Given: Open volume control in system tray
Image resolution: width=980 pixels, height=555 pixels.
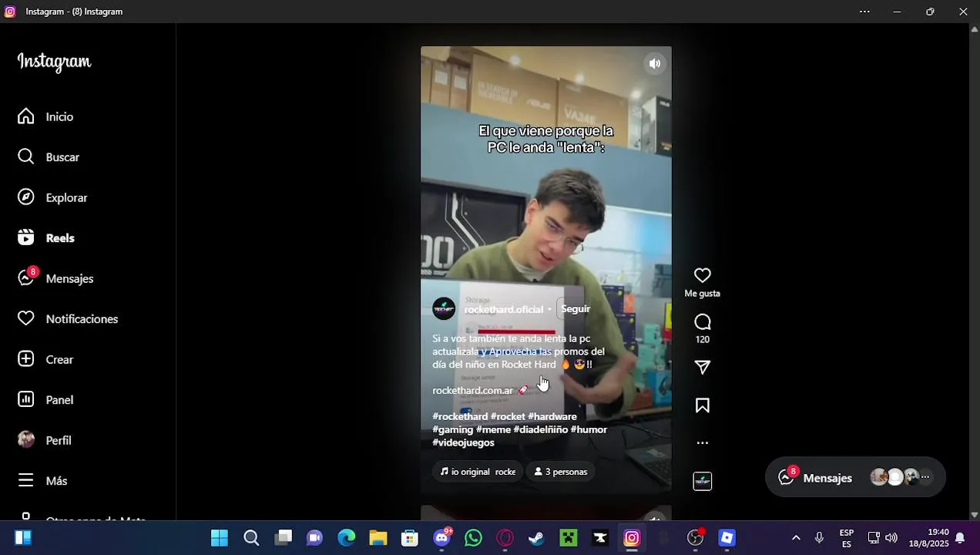Looking at the screenshot, I should point(891,538).
